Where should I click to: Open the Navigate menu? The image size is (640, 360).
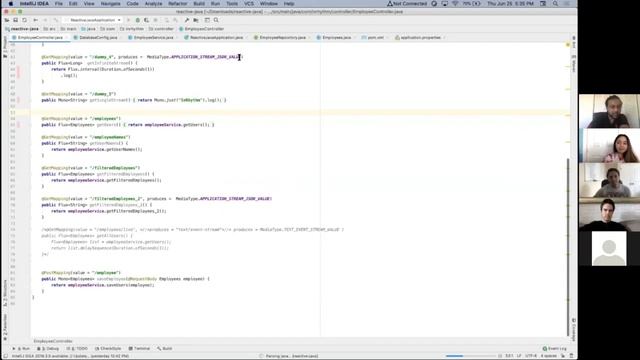tap(111, 4)
